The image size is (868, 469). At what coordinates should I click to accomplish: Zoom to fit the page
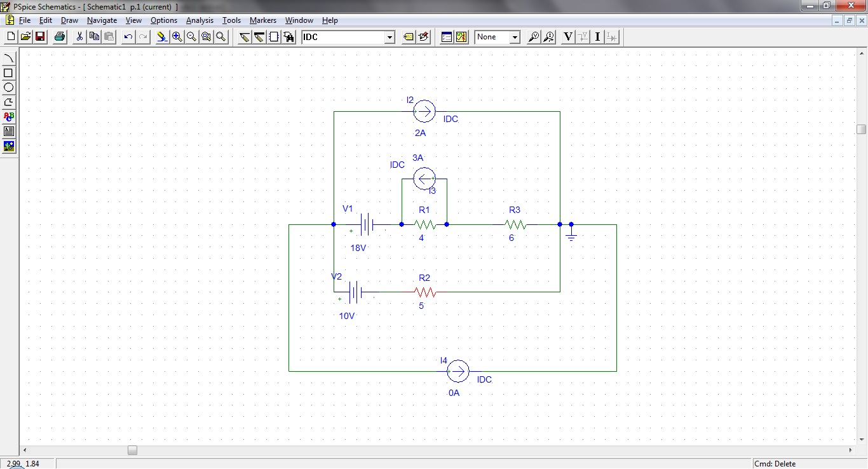220,37
